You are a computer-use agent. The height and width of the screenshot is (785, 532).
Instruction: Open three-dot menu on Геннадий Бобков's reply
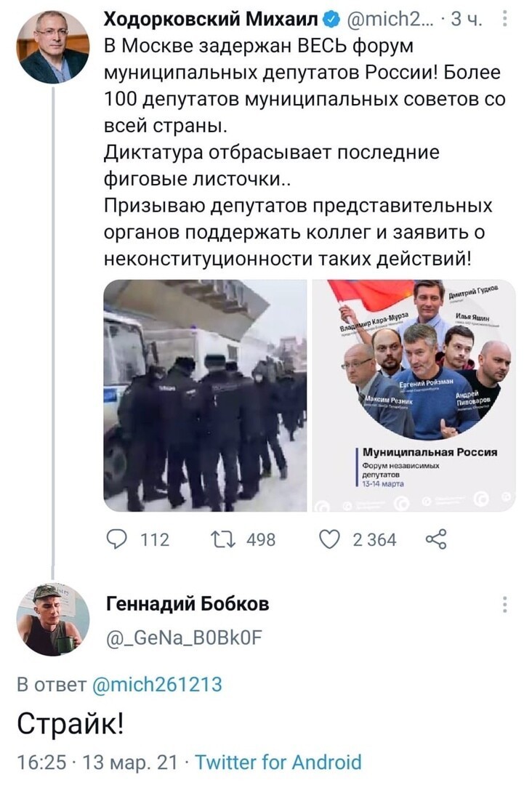pyautogui.click(x=505, y=604)
